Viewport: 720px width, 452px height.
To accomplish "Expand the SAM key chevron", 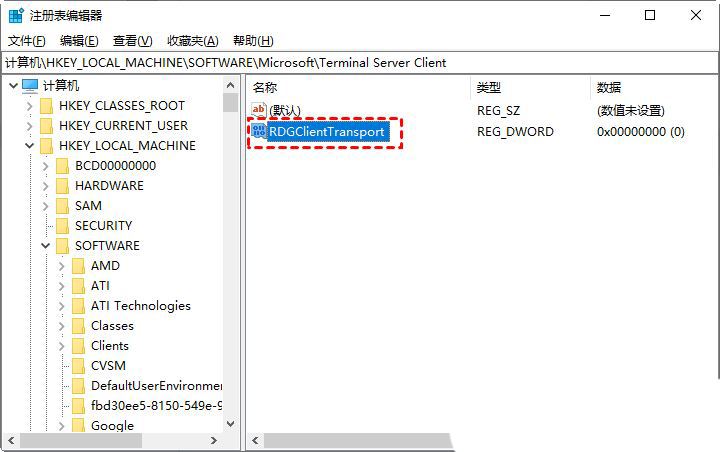I will point(45,206).
